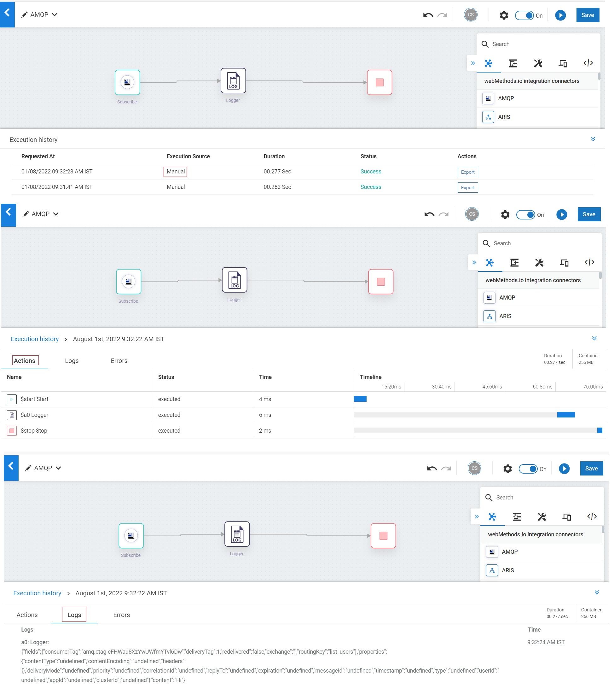Screen dimensions: 614x700
Task: Click the Stop node icon in canvas
Action: tap(380, 82)
